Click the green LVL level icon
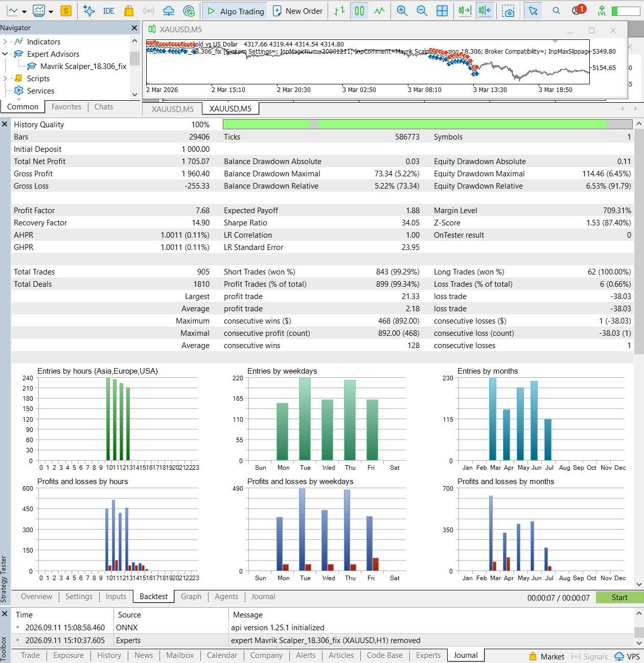This screenshot has height=663, width=644. [x=602, y=11]
